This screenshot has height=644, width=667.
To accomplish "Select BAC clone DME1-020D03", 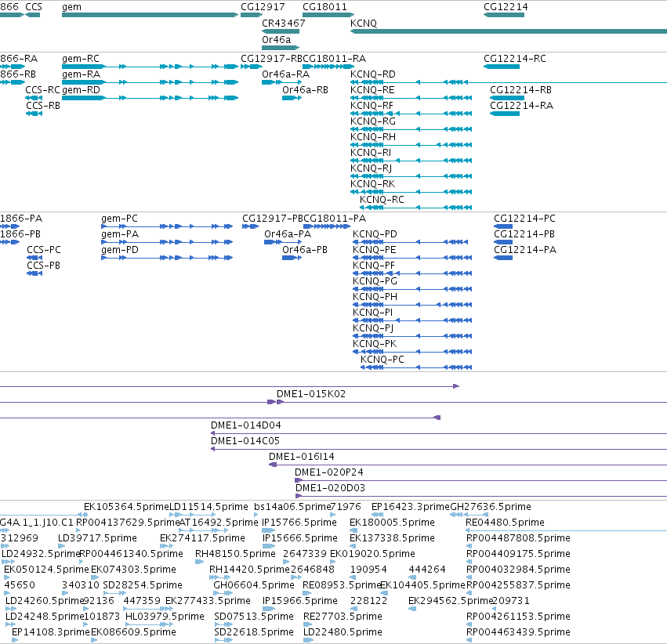I will (481, 496).
